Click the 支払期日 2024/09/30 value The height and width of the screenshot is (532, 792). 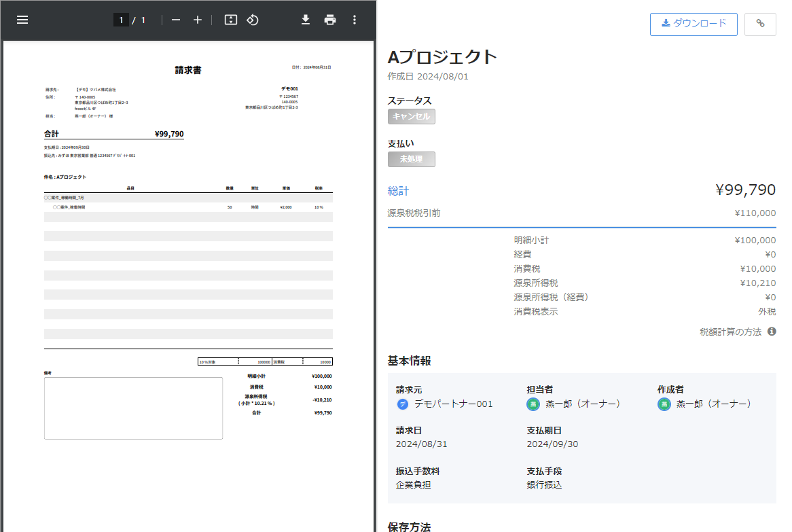click(x=553, y=444)
